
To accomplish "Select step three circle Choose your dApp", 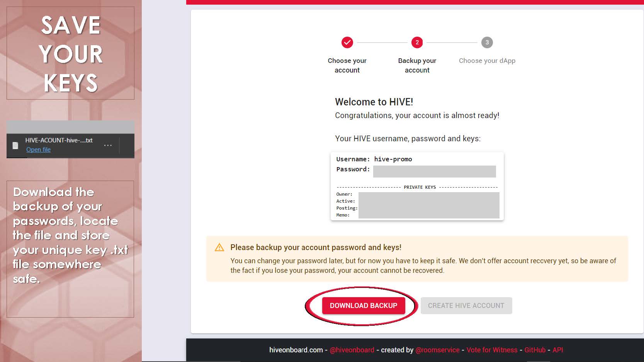I will click(x=487, y=42).
